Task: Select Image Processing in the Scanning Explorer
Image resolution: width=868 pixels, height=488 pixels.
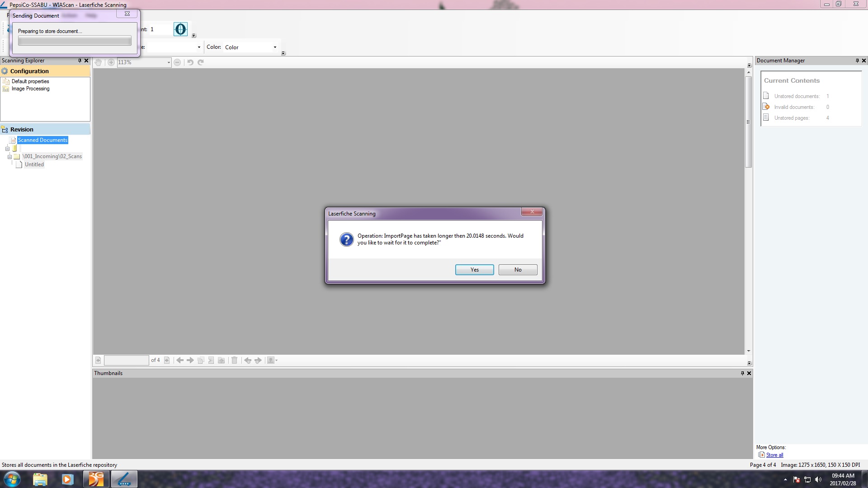Action: pyautogui.click(x=30, y=89)
